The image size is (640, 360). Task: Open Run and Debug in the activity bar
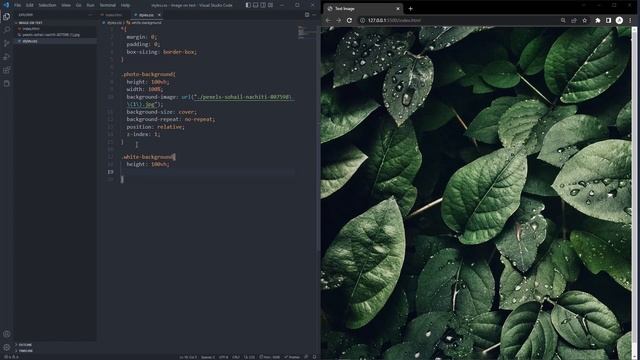(x=7, y=57)
